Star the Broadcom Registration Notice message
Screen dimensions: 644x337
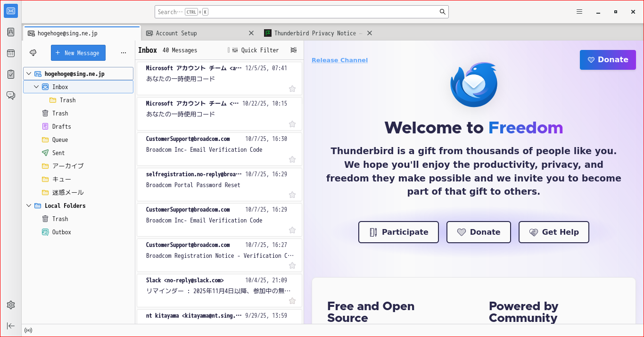[292, 265]
